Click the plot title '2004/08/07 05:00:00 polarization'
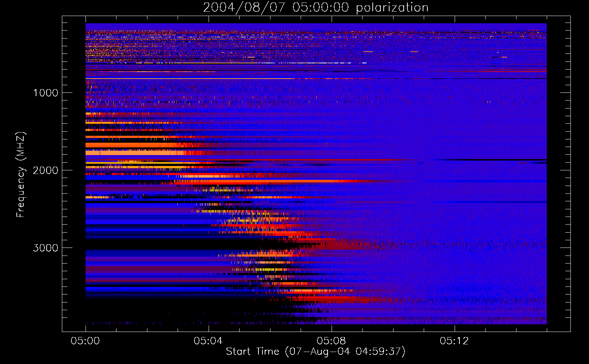 click(x=316, y=8)
